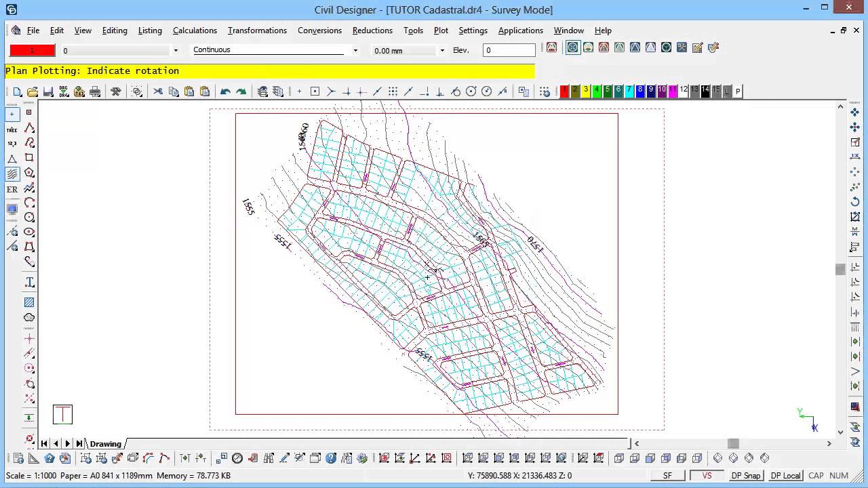Open the Reductions menu
Viewport: 868px width, 488px height.
[x=372, y=30]
